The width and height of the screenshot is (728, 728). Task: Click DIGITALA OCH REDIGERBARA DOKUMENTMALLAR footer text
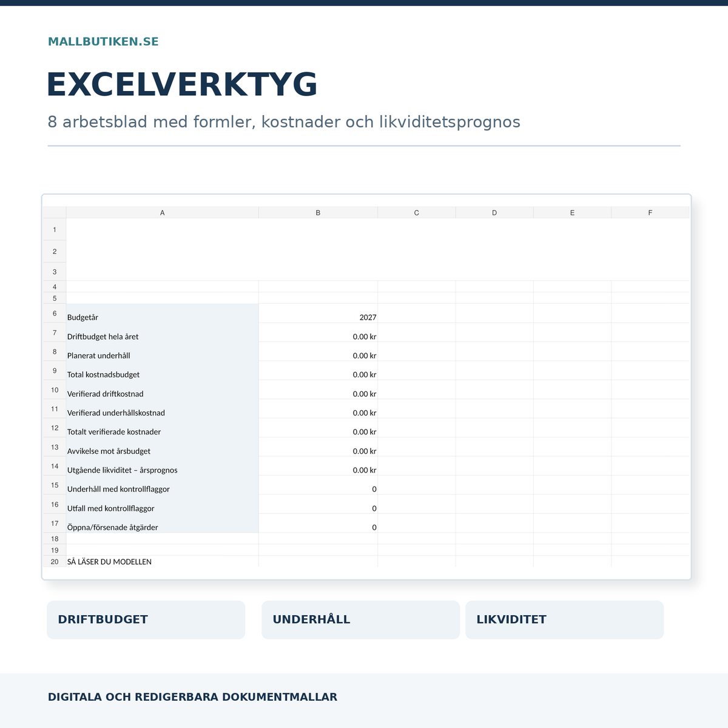(x=192, y=697)
